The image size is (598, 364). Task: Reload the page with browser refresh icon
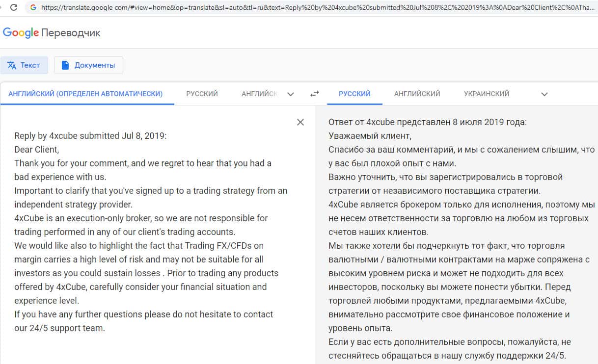(x=14, y=7)
